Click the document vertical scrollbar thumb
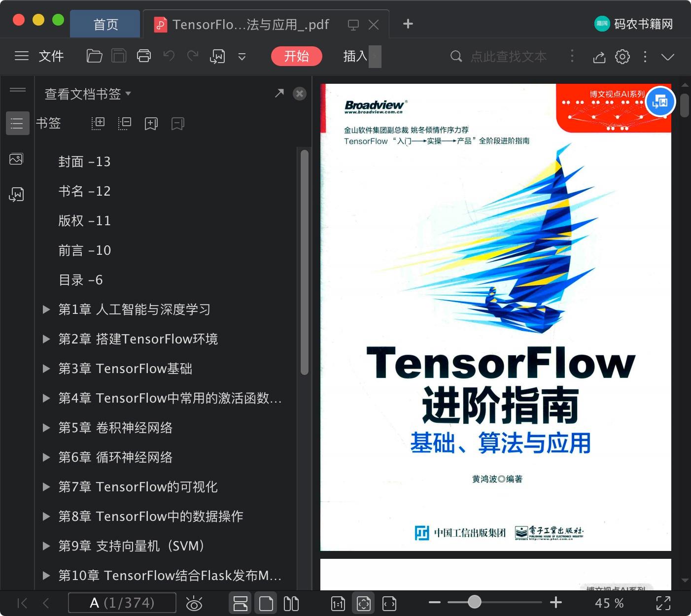691x616 pixels. click(685, 105)
